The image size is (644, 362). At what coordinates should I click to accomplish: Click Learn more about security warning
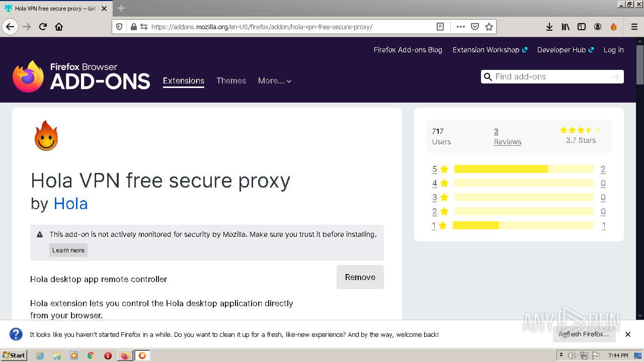click(x=68, y=250)
